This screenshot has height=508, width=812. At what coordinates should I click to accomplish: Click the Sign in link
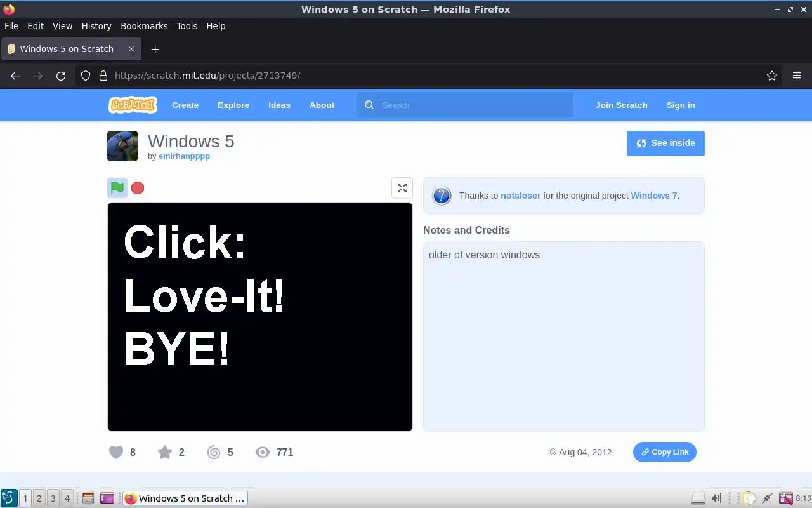click(x=681, y=105)
